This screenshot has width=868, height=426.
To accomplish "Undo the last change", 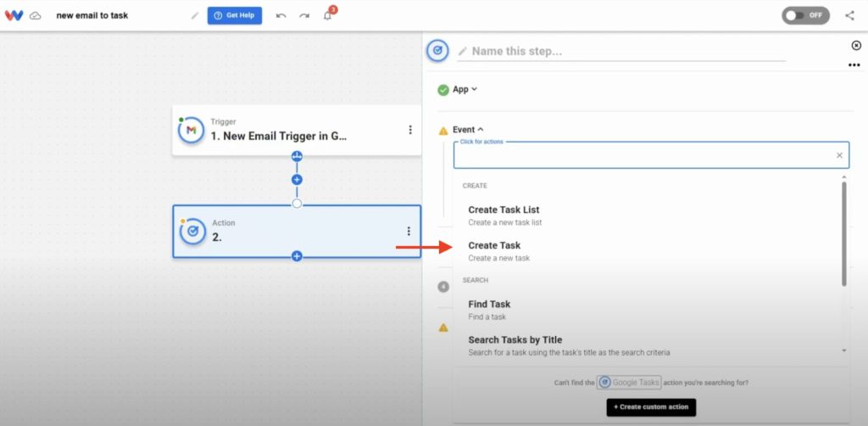I will tap(281, 15).
